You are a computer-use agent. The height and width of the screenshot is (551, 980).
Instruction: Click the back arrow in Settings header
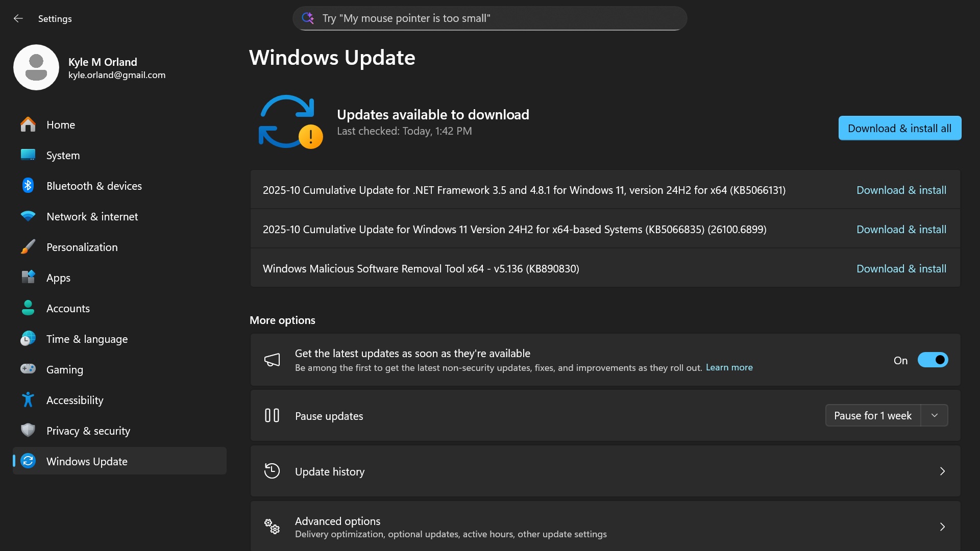coord(18,18)
